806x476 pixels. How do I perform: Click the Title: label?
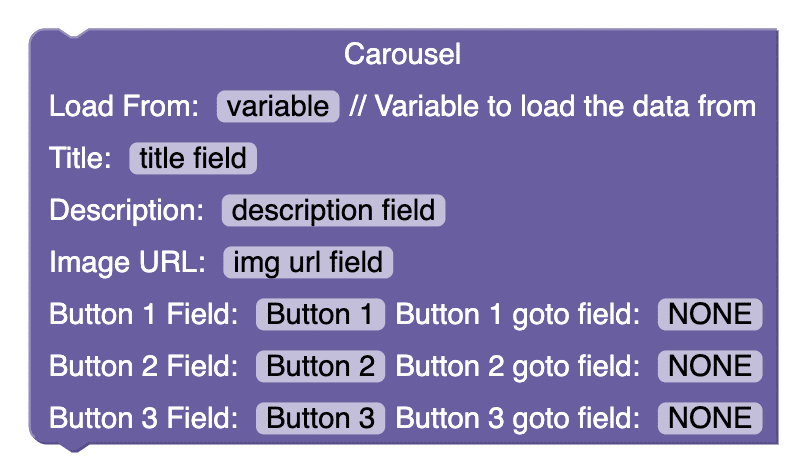(x=80, y=158)
